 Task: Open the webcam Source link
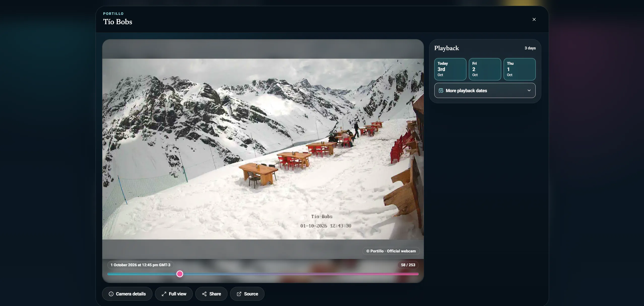click(x=247, y=294)
